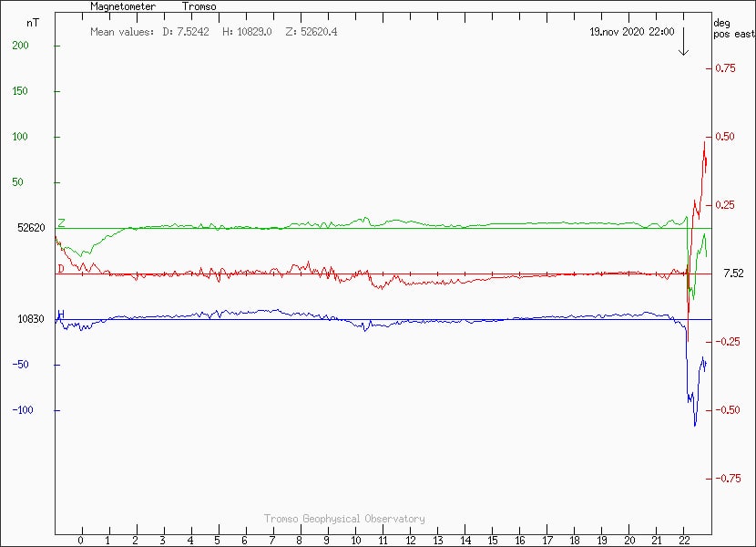The height and width of the screenshot is (547, 756).
Task: Click the red axis value 0.50
Action: pyautogui.click(x=725, y=137)
